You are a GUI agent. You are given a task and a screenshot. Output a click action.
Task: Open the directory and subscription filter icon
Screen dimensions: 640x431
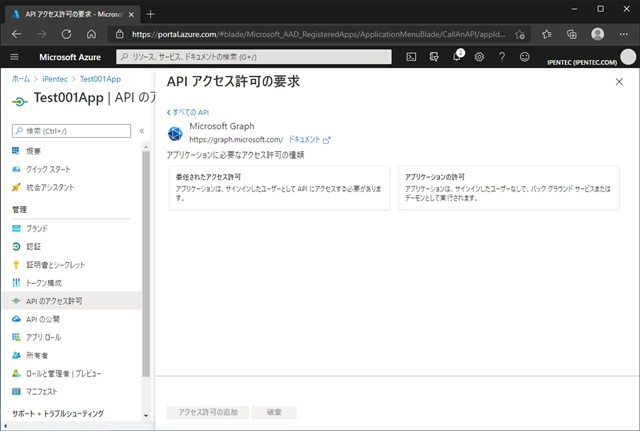tap(434, 57)
